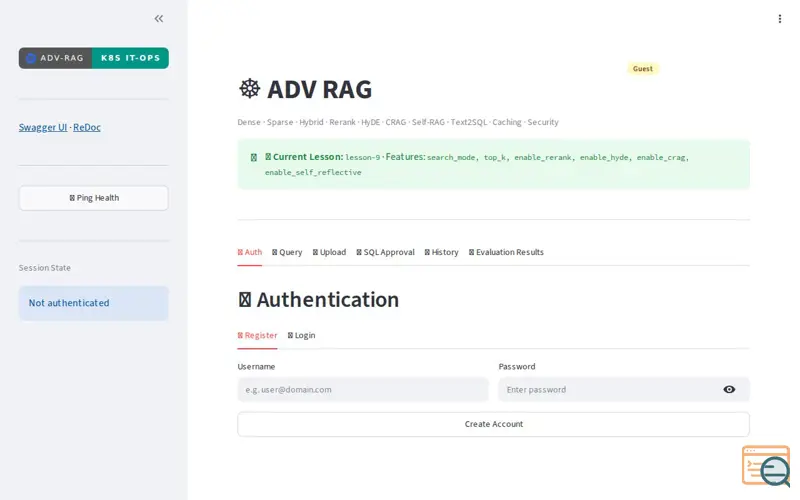
Task: Click the Guest badge
Action: point(642,68)
